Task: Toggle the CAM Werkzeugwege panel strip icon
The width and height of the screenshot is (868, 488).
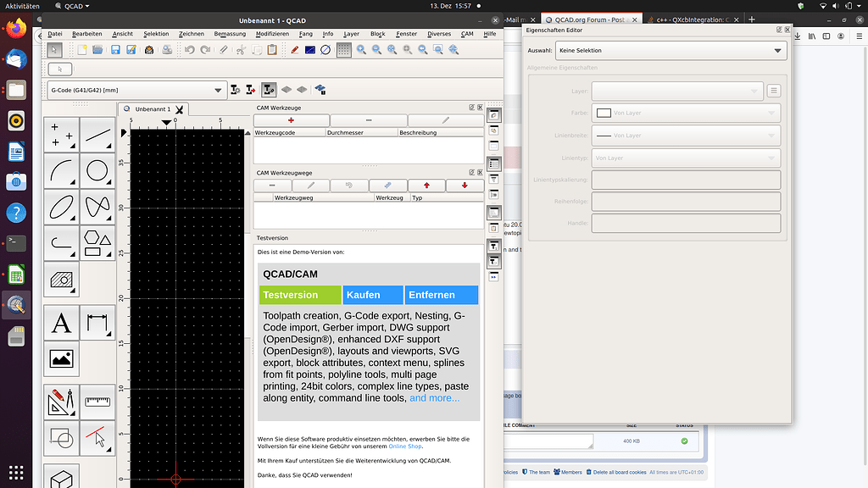Action: pos(494,261)
